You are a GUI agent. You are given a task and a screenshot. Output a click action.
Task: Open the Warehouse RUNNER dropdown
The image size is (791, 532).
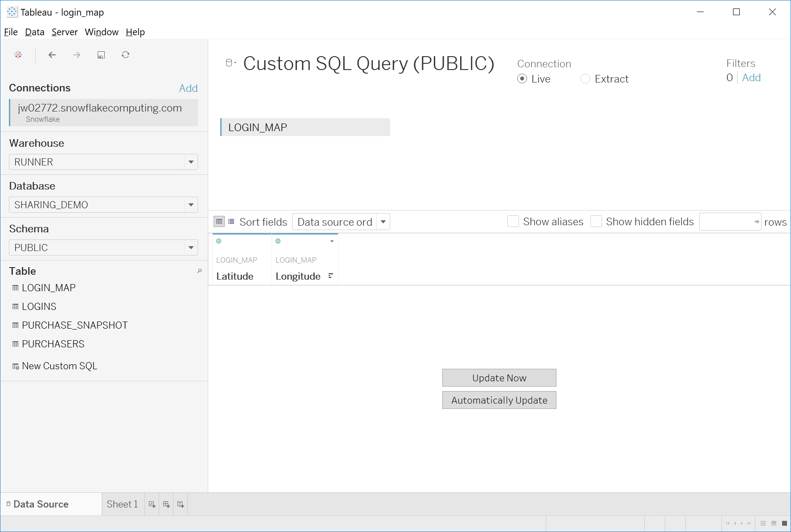[x=103, y=162]
